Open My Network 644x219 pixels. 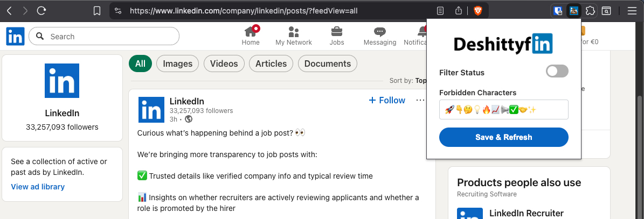click(x=293, y=36)
